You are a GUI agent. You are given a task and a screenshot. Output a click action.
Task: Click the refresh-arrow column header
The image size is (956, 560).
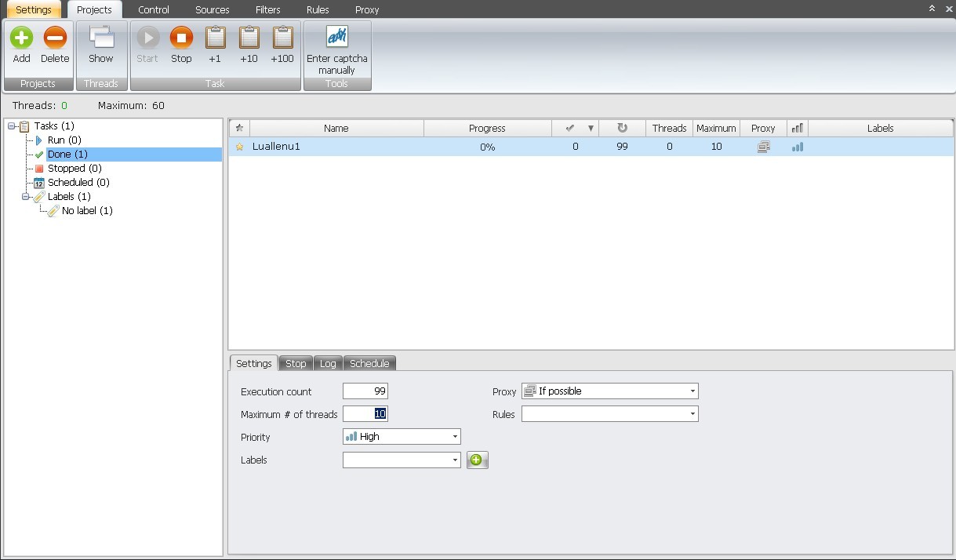(x=622, y=128)
